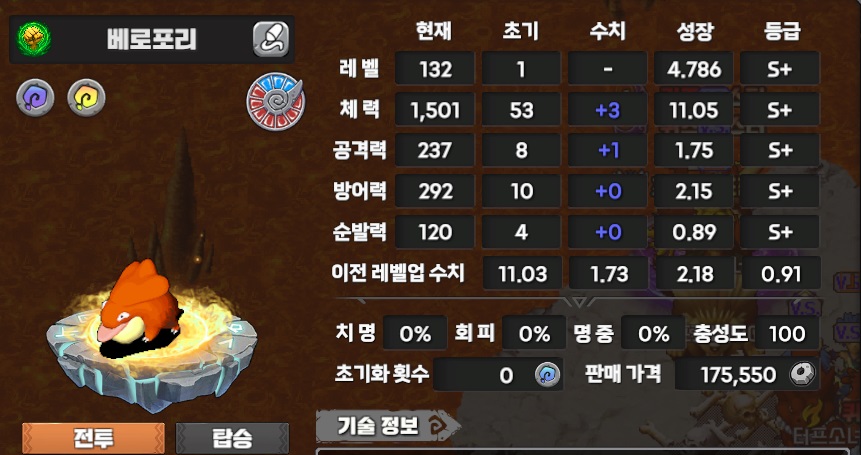Click the green fist emblem icon
The width and height of the screenshot is (861, 455).
34,39
